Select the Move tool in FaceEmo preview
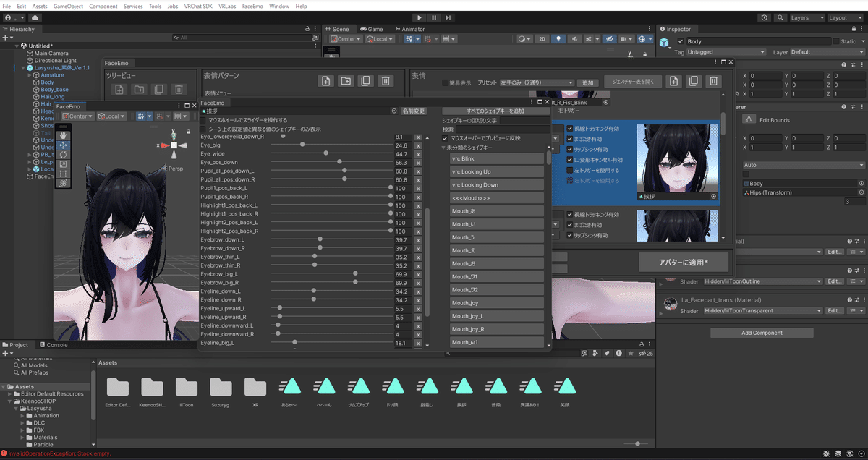The height and width of the screenshot is (460, 868). [64, 145]
